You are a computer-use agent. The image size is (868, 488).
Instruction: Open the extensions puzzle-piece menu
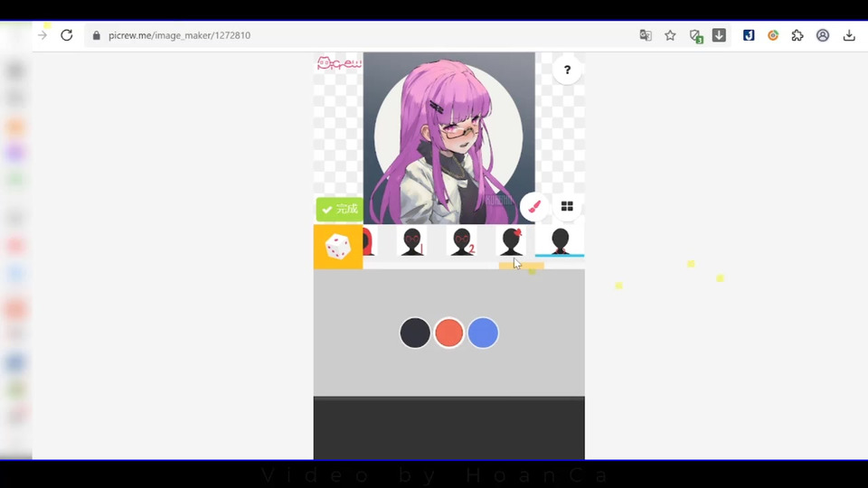[797, 35]
